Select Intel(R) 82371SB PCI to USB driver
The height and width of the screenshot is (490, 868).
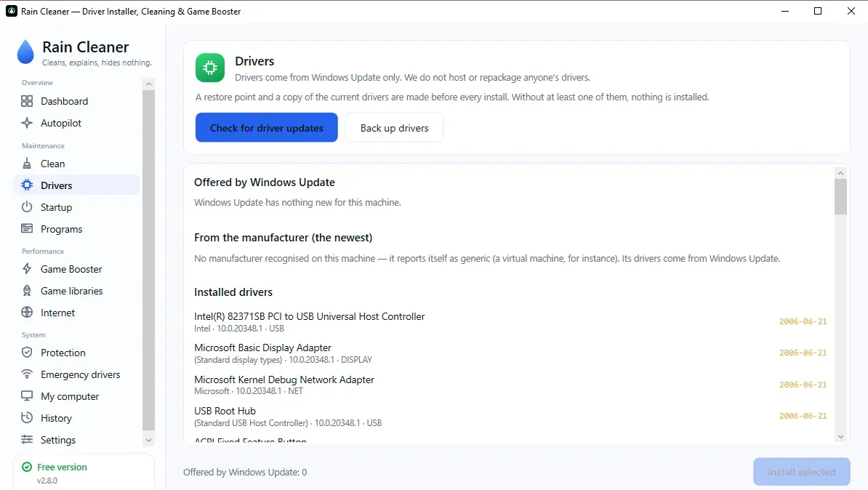[x=510, y=321]
